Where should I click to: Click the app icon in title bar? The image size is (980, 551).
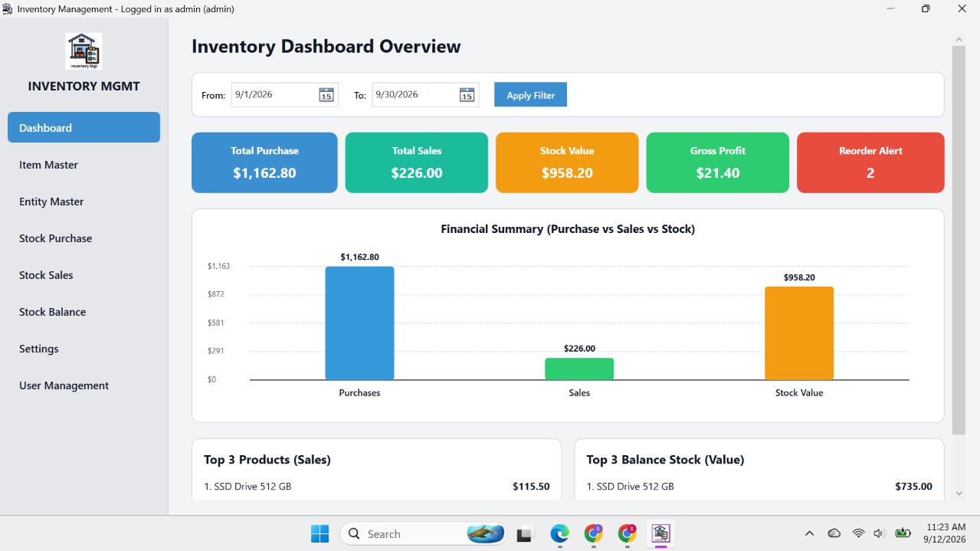click(x=8, y=9)
